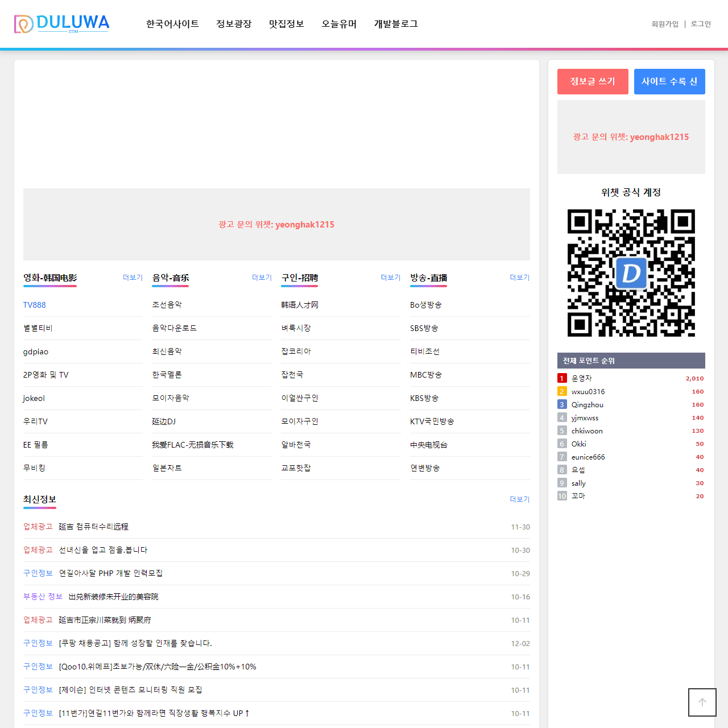The image size is (728, 728).
Task: Open the KBS방송 link
Action: [424, 398]
